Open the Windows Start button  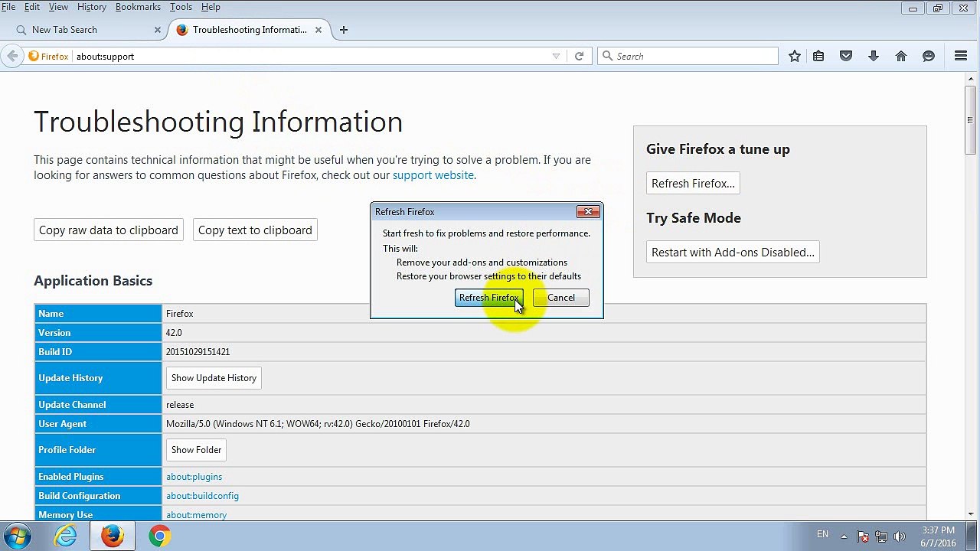pos(18,536)
